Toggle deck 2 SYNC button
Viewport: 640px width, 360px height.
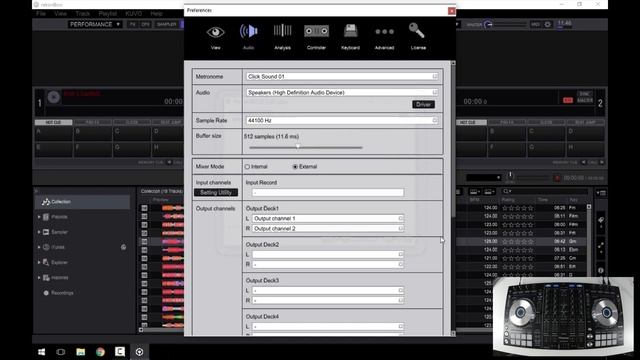pos(584,94)
